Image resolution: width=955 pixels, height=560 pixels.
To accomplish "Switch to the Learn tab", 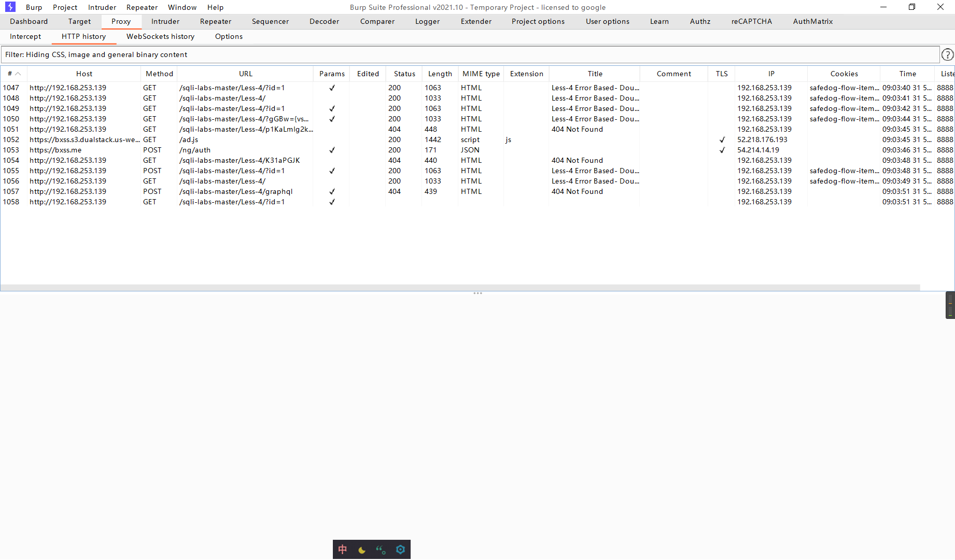I will tap(659, 21).
